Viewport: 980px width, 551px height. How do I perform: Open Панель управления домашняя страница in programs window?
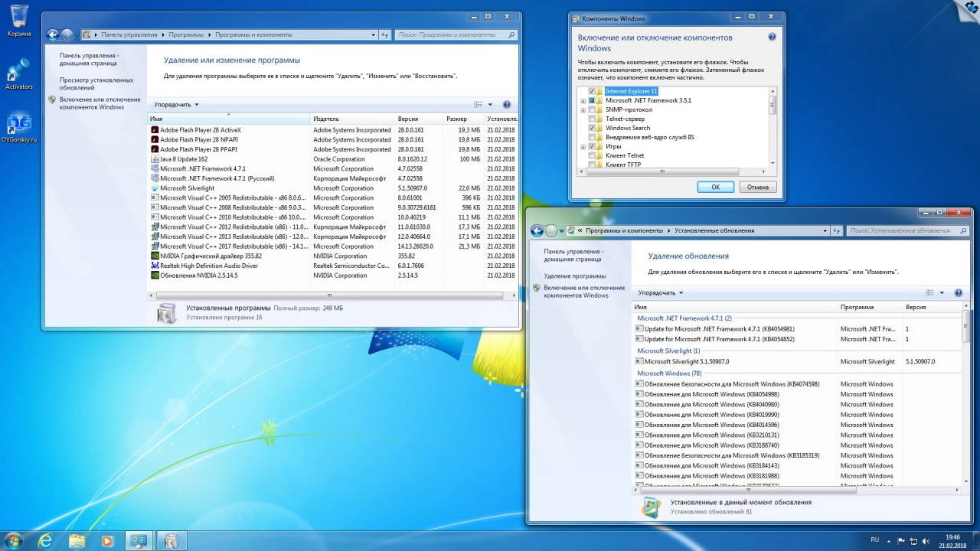click(89, 59)
